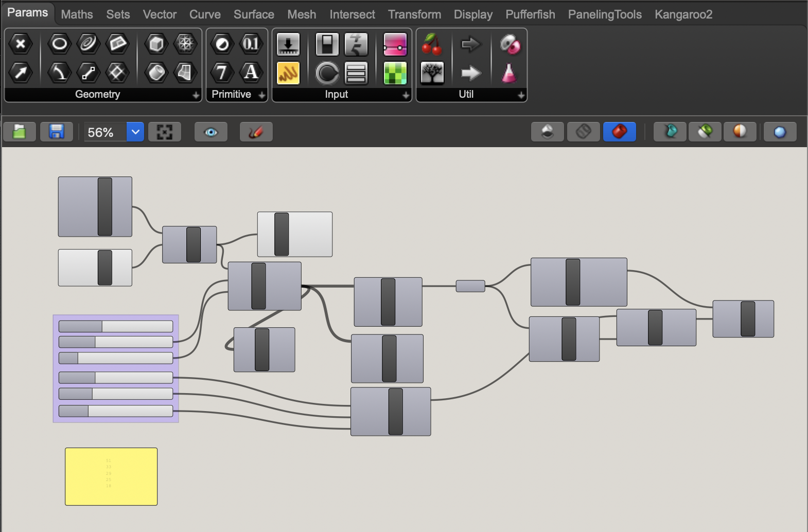Click the Panel (yellow scribble) icon
Image resolution: width=808 pixels, height=532 pixels.
pyautogui.click(x=288, y=73)
